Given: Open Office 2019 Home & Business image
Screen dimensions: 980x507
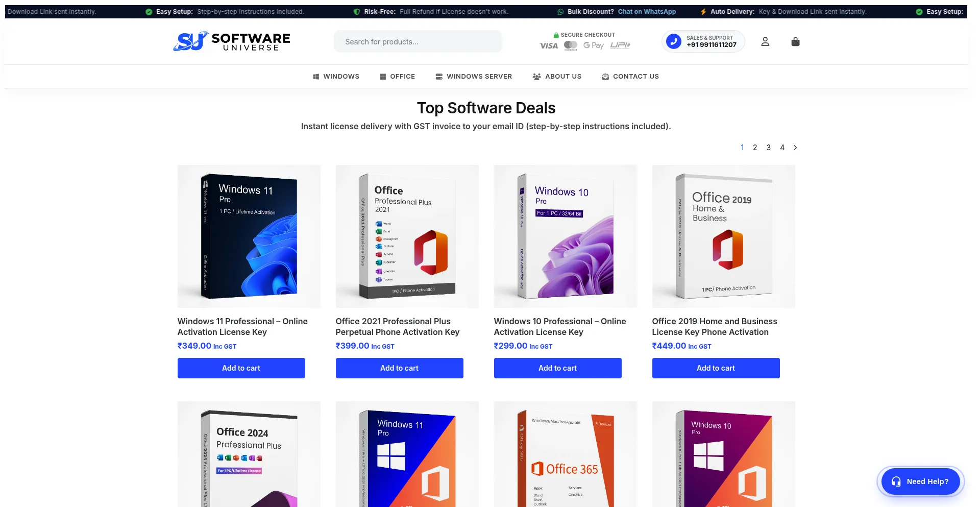Looking at the screenshot, I should (724, 236).
